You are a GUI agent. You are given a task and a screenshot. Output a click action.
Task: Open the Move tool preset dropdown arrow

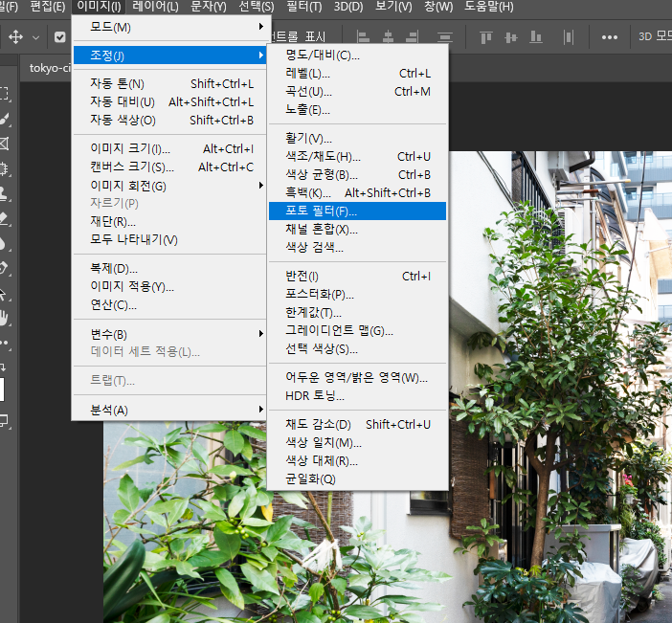(36, 37)
